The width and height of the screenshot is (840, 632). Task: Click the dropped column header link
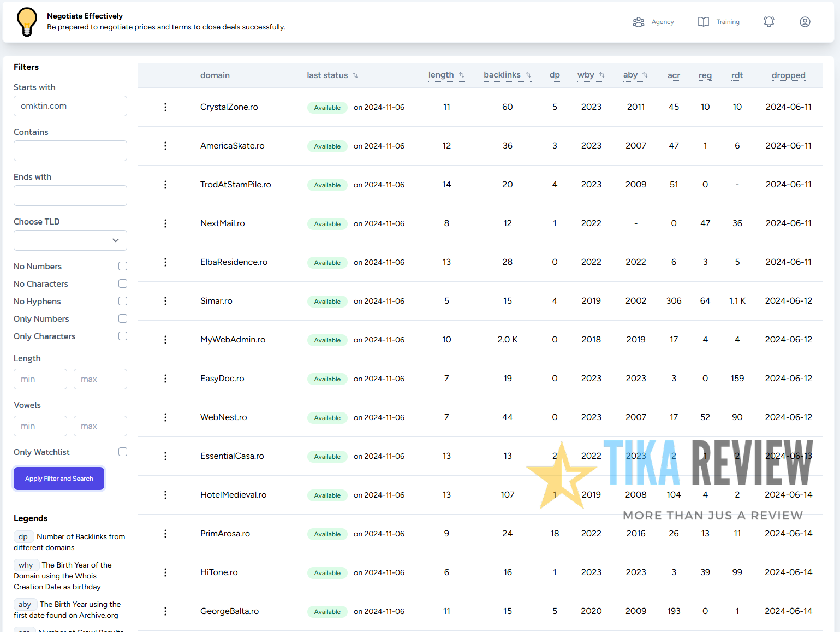coord(788,75)
